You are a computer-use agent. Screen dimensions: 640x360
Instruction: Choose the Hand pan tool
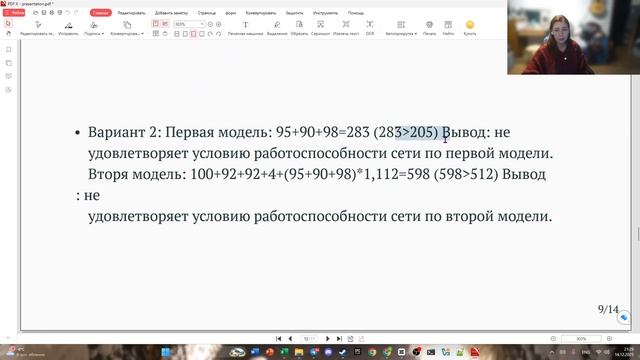(8, 33)
